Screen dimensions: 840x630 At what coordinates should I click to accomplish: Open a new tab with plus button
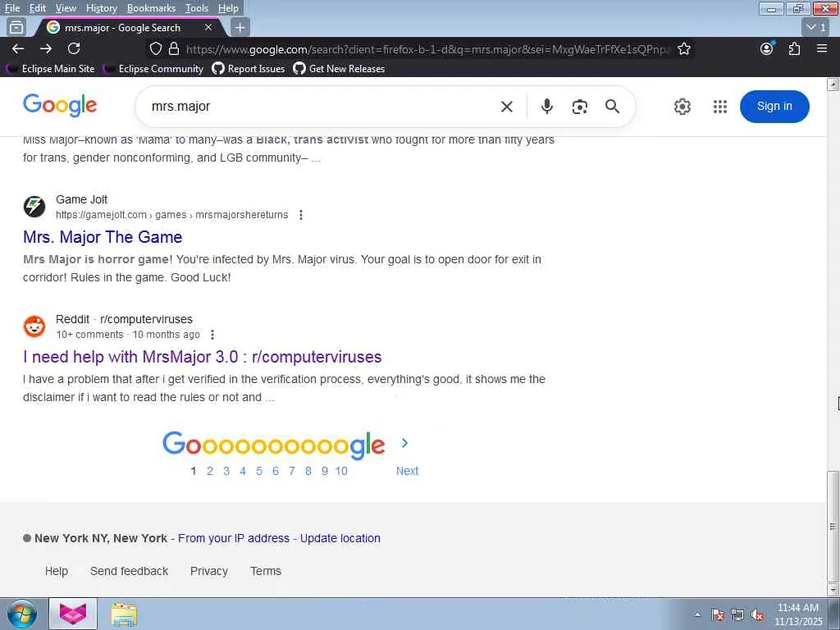(x=240, y=27)
